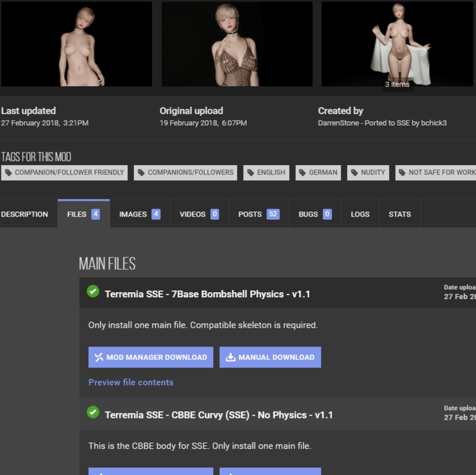Click tag icon on Companion/Follower Friendly
The image size is (476, 475).
8,173
